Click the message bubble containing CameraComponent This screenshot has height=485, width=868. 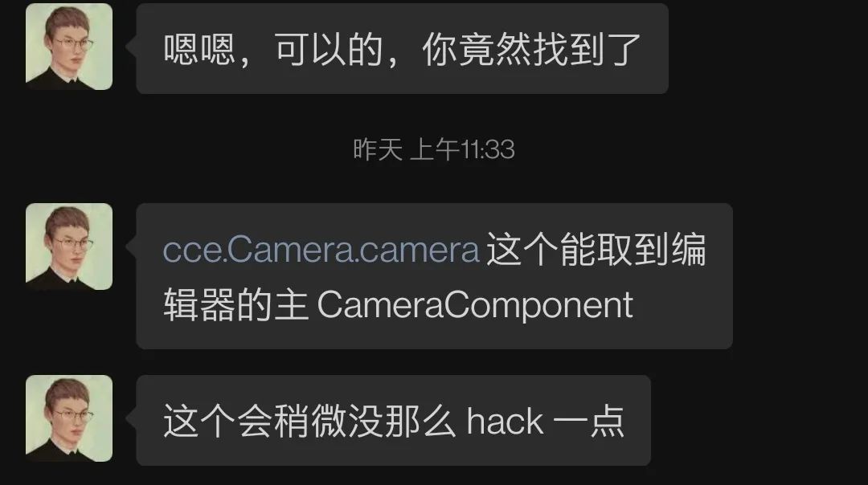435,276
